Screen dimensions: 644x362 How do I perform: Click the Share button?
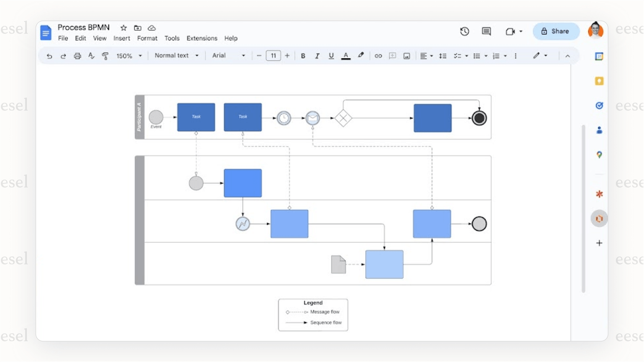click(556, 31)
